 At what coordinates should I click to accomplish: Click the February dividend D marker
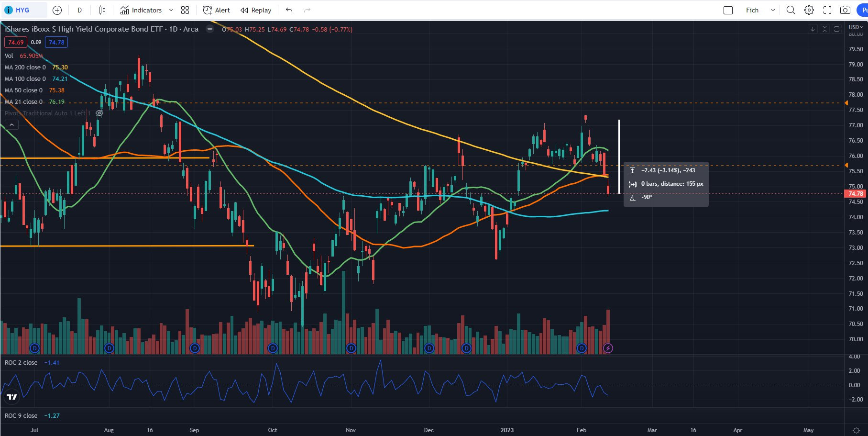tap(582, 348)
